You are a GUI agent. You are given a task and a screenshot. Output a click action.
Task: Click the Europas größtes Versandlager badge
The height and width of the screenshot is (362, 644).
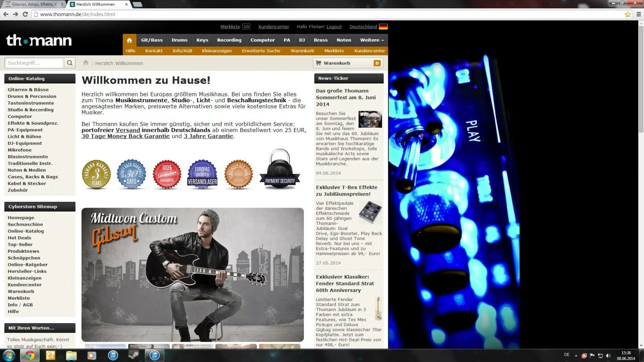(x=202, y=174)
